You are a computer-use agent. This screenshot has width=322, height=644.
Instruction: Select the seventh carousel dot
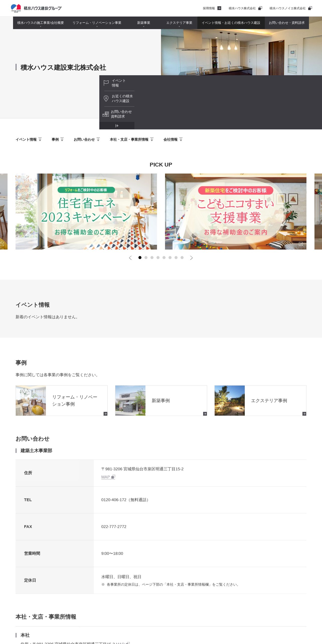pyautogui.click(x=176, y=258)
